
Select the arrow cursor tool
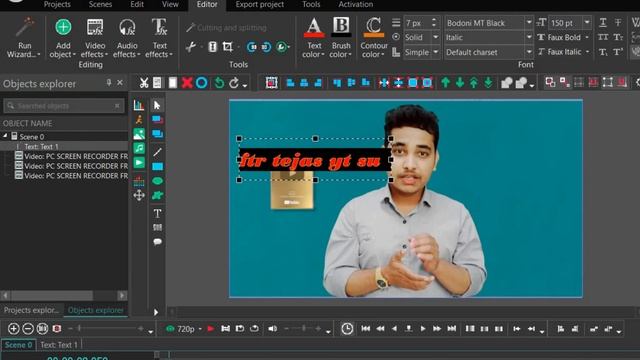click(157, 105)
